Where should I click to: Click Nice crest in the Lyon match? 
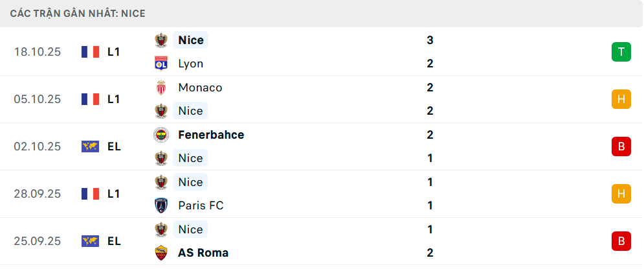[161, 40]
